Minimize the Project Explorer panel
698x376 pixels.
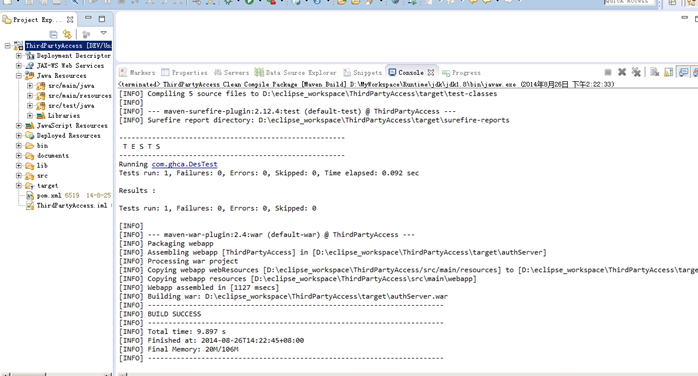[88, 19]
